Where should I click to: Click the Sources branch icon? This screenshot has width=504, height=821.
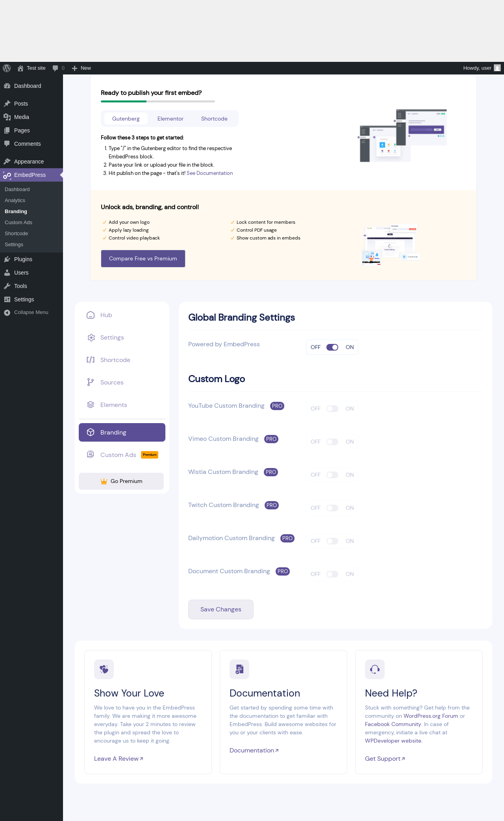pos(91,382)
